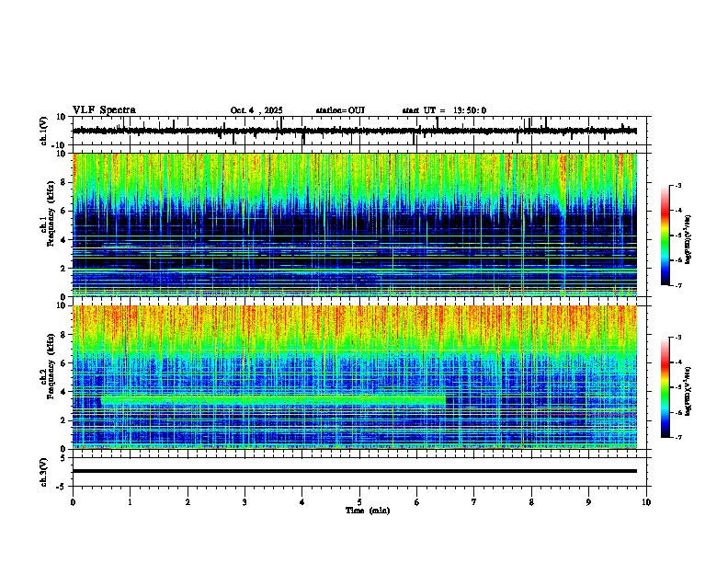Click time axis tick label 2

pyautogui.click(x=188, y=502)
